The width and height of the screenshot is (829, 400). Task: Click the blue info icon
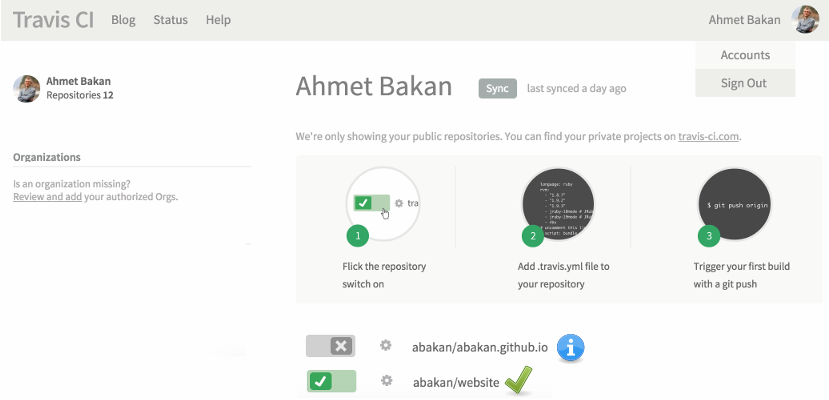click(x=570, y=347)
